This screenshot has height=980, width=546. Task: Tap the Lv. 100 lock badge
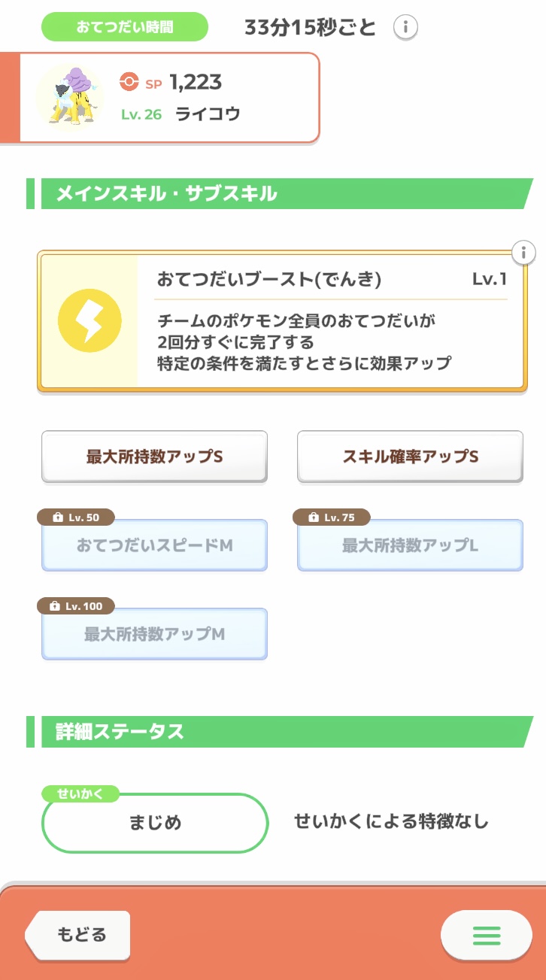click(x=76, y=605)
